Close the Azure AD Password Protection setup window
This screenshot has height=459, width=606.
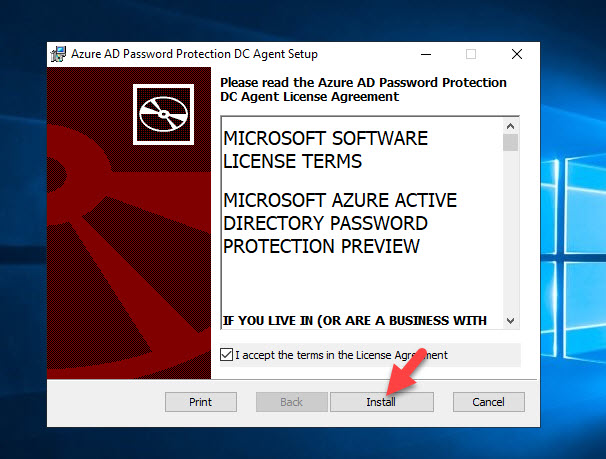[517, 54]
